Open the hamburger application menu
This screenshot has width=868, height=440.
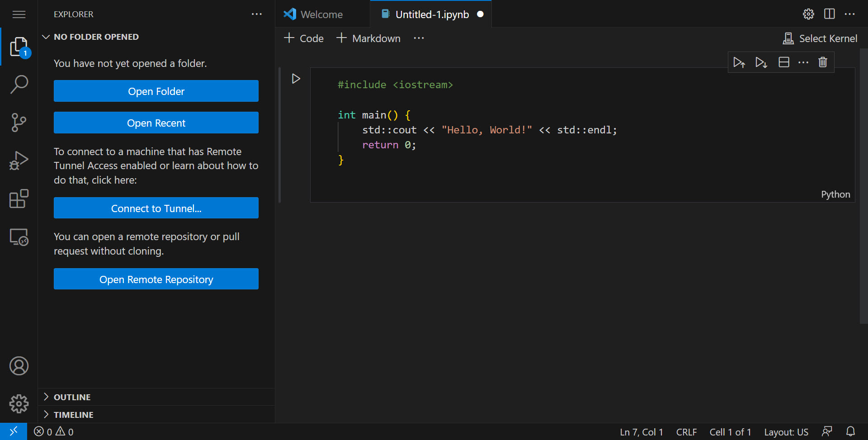coord(19,14)
